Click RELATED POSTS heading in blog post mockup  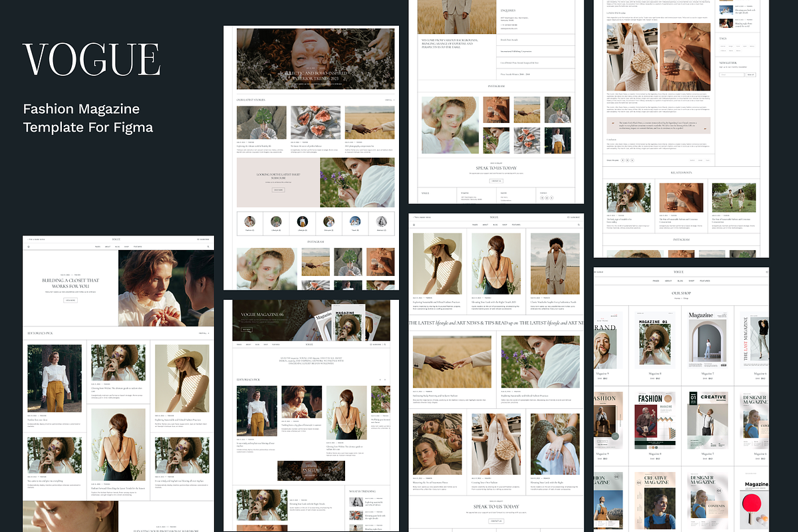[x=681, y=172]
